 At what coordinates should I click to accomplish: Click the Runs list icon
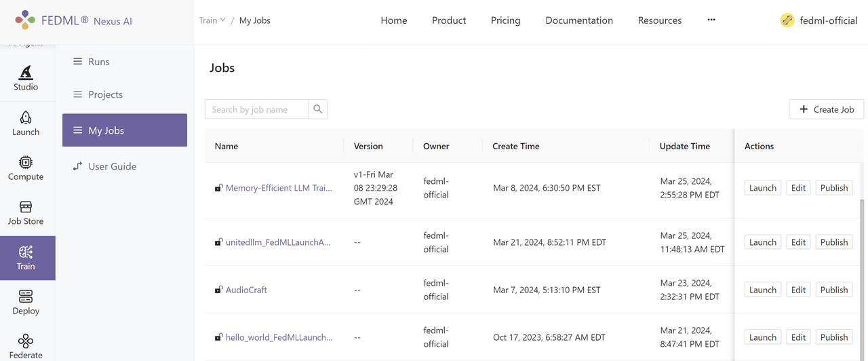coord(78,62)
